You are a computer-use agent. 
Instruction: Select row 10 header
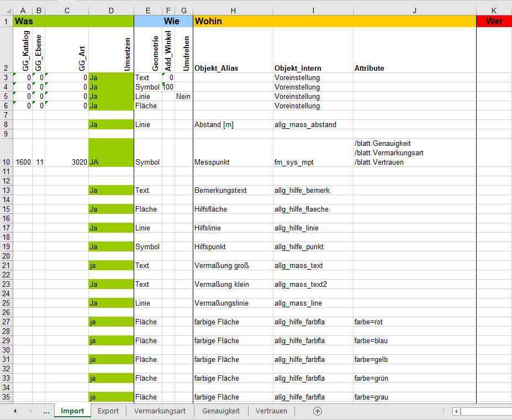[6, 162]
